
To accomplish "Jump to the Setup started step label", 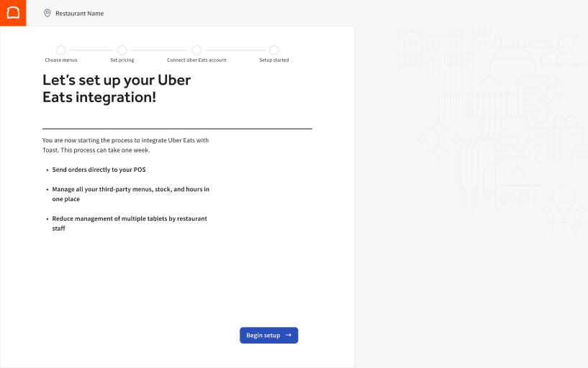I will click(274, 60).
